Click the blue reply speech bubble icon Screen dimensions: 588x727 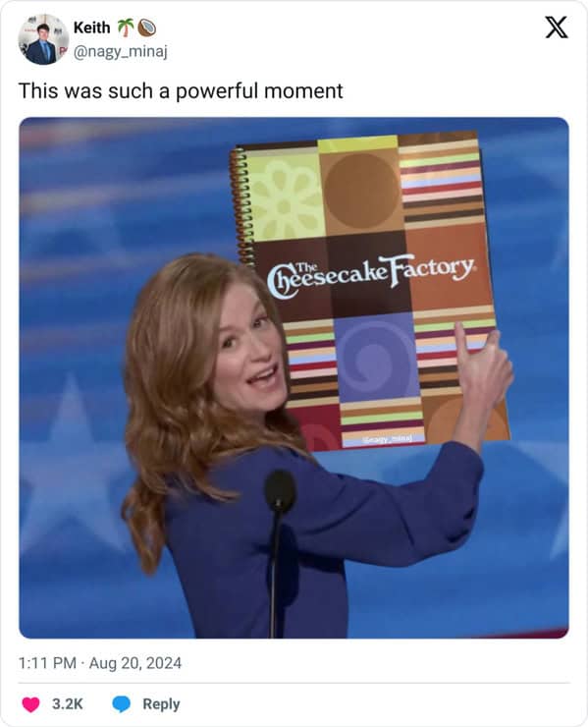121,703
